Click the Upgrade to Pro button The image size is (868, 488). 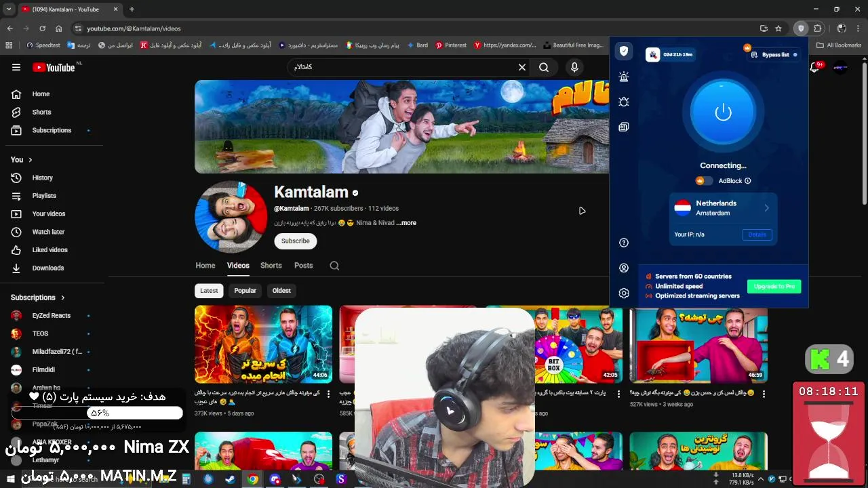pyautogui.click(x=774, y=287)
